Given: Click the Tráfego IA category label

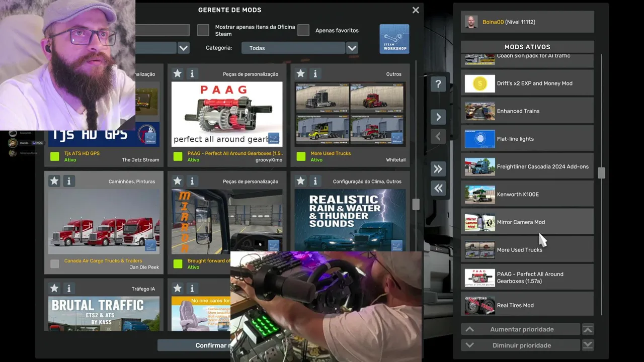Looking at the screenshot, I should point(143,289).
